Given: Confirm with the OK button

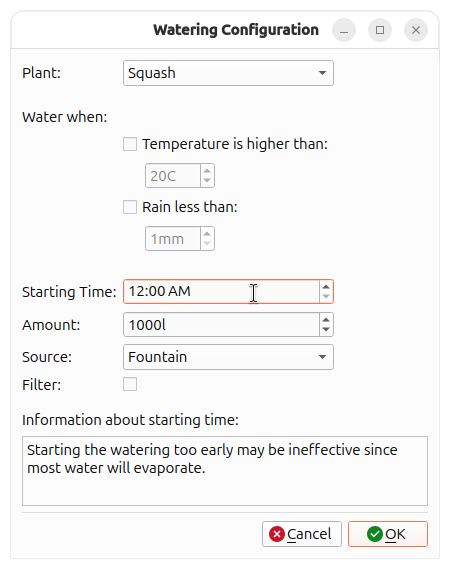Looking at the screenshot, I should 388,534.
